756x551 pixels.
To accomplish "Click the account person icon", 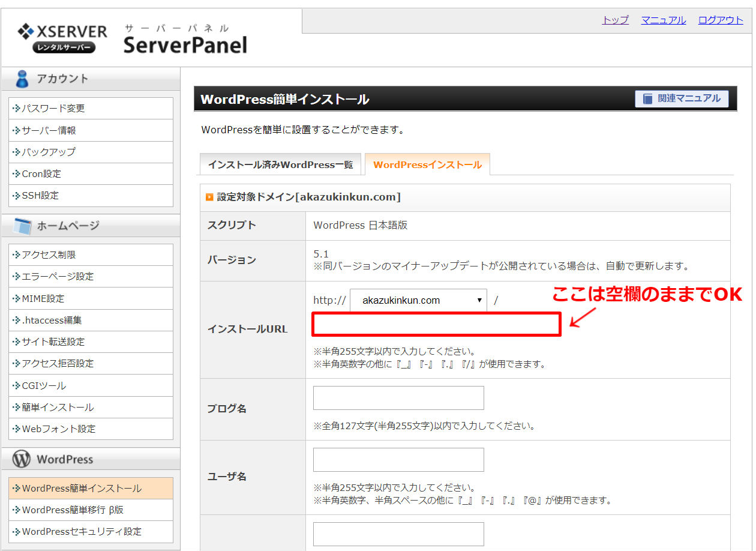I will pos(22,79).
